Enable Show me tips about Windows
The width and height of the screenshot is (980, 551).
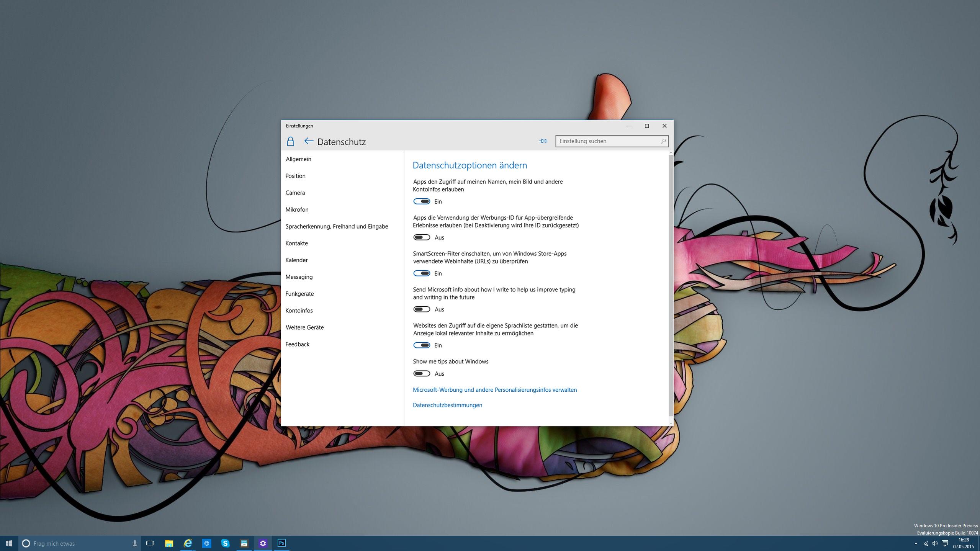coord(422,374)
